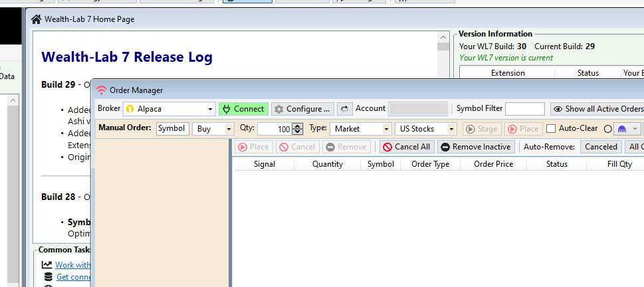Click the Fill Qty column header
This screenshot has width=644, height=287.
click(x=619, y=164)
